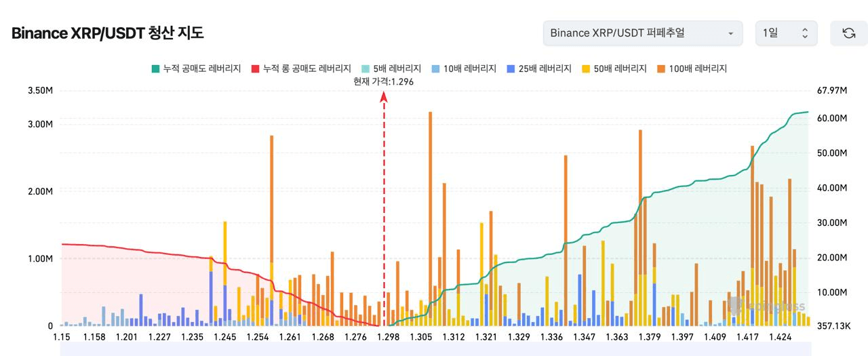Toggle the 25배 레버리지 legend entry
This screenshot has height=356, width=868.
tap(539, 68)
